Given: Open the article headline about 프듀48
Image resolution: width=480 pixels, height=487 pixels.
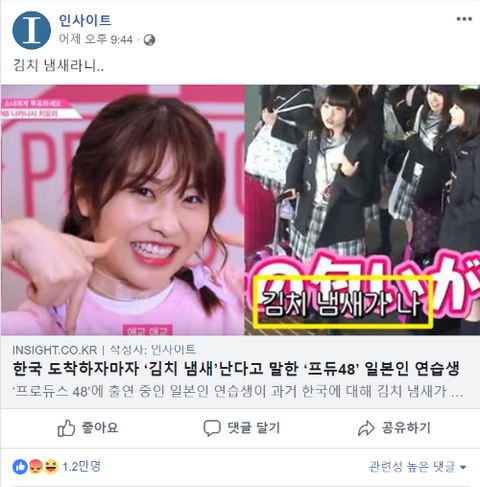Looking at the screenshot, I should click(x=236, y=369).
